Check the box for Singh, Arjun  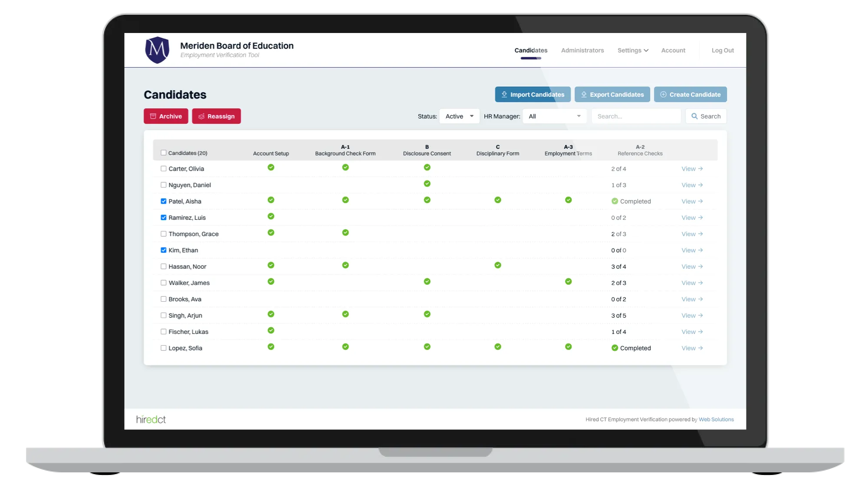pos(164,315)
